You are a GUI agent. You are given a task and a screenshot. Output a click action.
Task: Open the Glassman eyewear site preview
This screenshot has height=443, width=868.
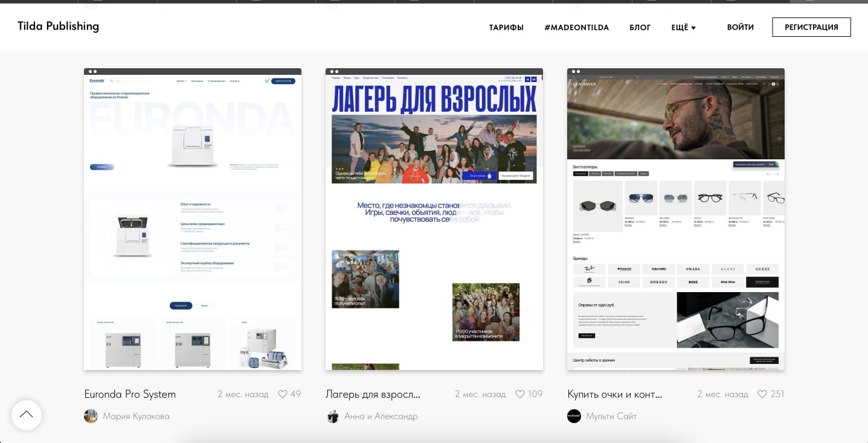[x=676, y=220]
